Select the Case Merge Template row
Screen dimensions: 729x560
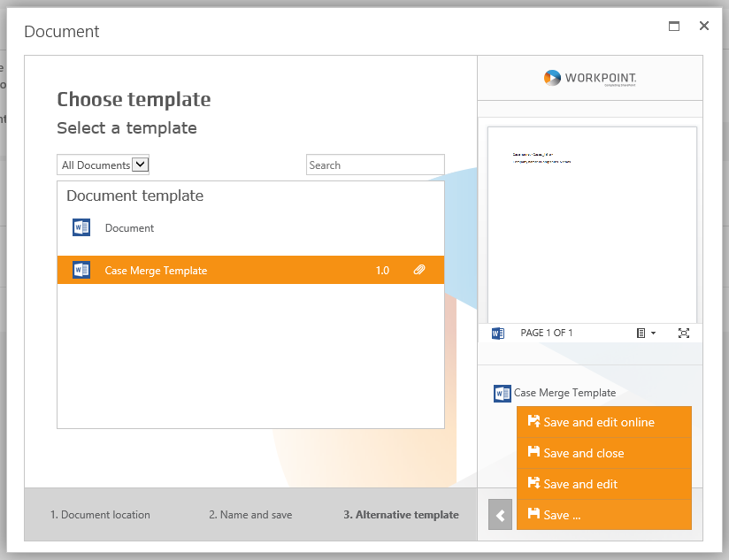(x=250, y=270)
